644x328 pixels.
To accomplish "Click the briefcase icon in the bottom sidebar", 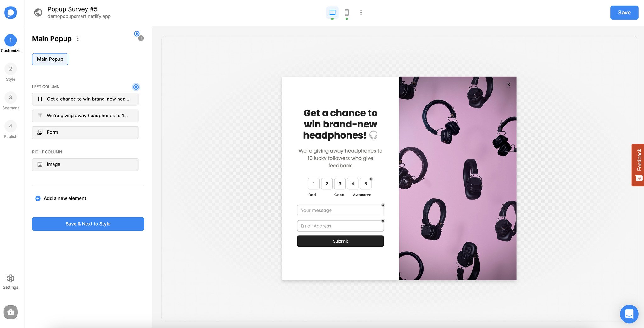I will coord(11,312).
